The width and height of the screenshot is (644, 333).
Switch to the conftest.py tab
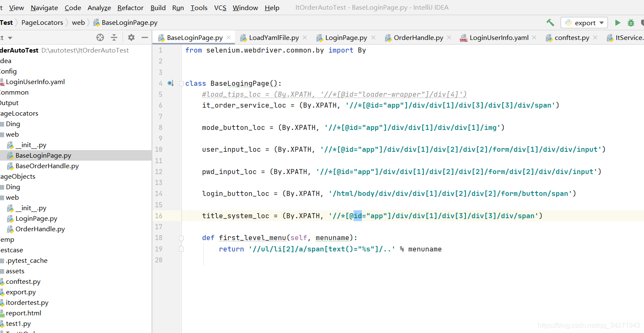click(572, 37)
